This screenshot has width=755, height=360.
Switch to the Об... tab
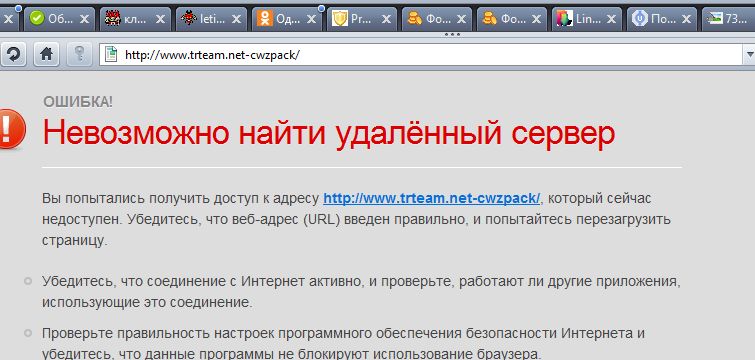60,19
